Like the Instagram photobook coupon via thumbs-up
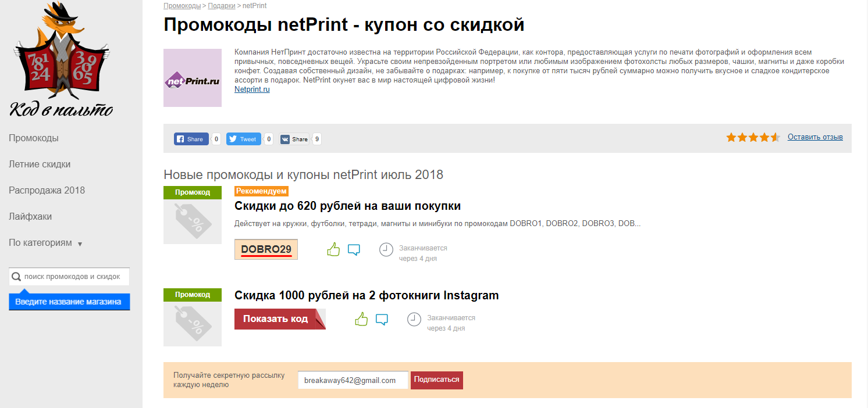The image size is (868, 408). 361,319
